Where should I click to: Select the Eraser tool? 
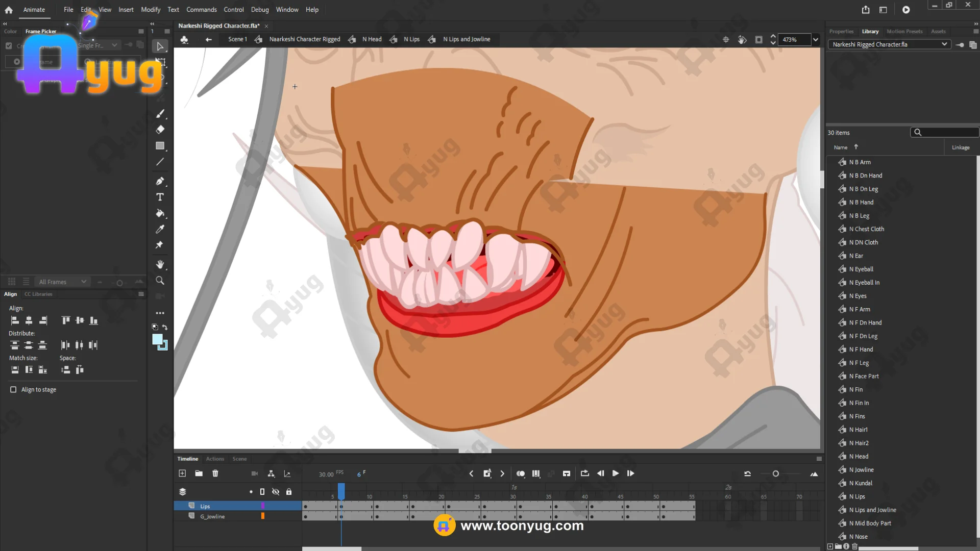pos(160,130)
